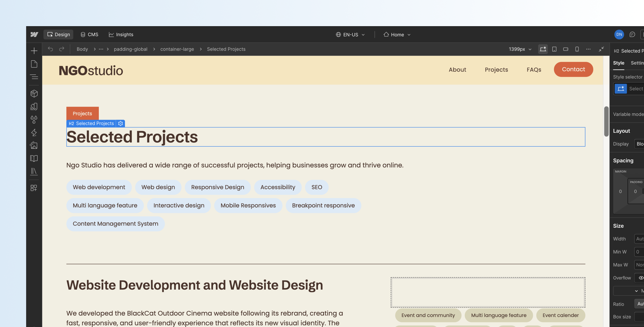This screenshot has width=644, height=327.
Task: Undo the last action
Action: pos(50,49)
